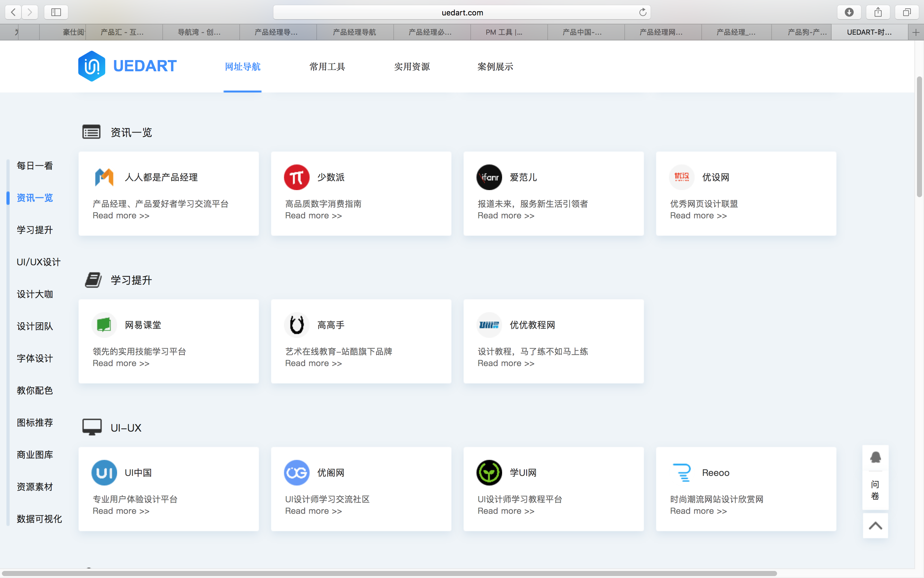Screen dimensions: 924x578
Task: Click the vertical page scrollbar thumb
Action: (x=919, y=137)
